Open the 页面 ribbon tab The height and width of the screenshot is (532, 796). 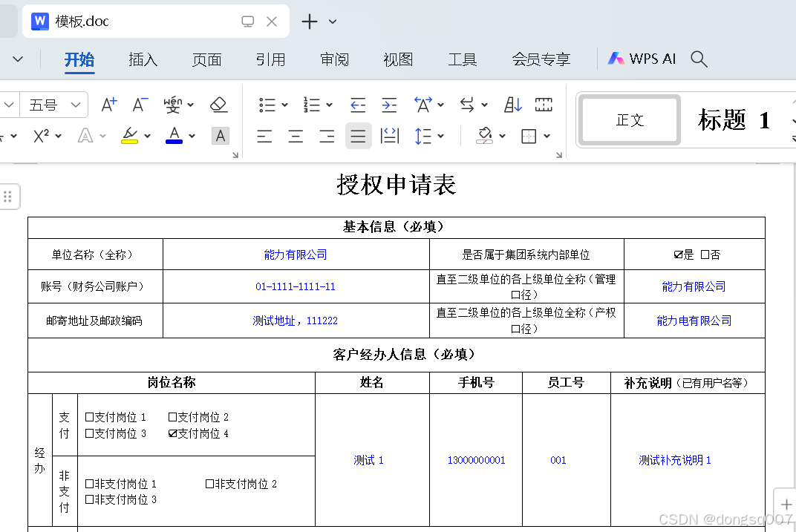207,60
